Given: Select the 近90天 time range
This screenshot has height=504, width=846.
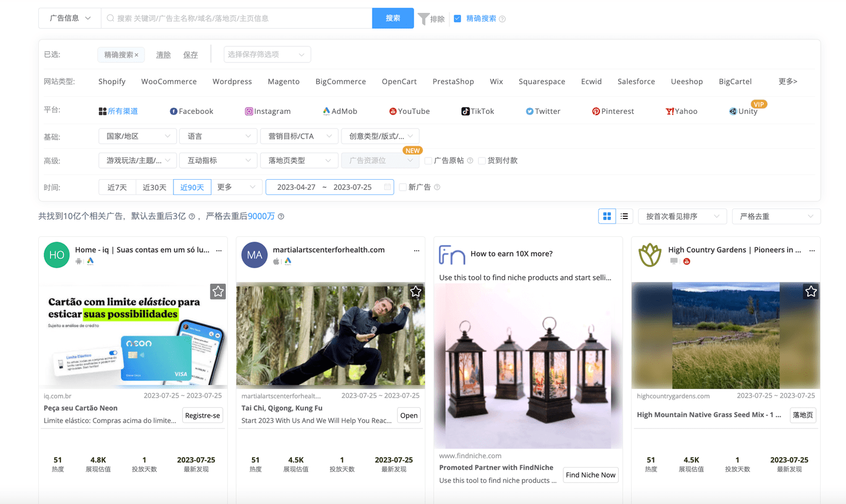Looking at the screenshot, I should click(x=192, y=187).
